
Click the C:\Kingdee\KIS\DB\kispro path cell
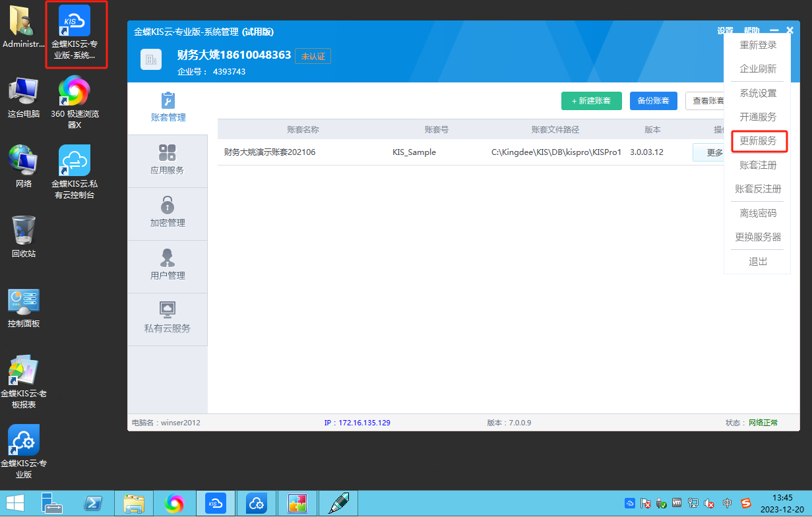[557, 152]
